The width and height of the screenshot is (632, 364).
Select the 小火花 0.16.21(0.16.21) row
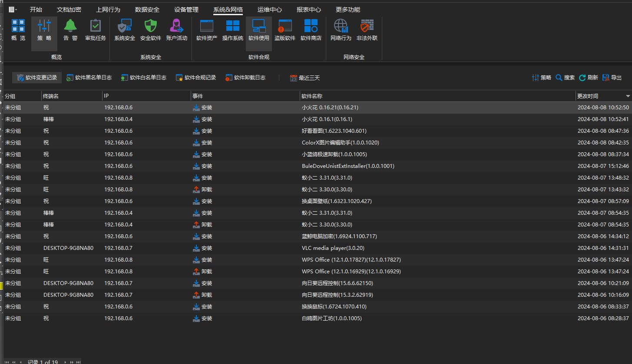coord(318,108)
